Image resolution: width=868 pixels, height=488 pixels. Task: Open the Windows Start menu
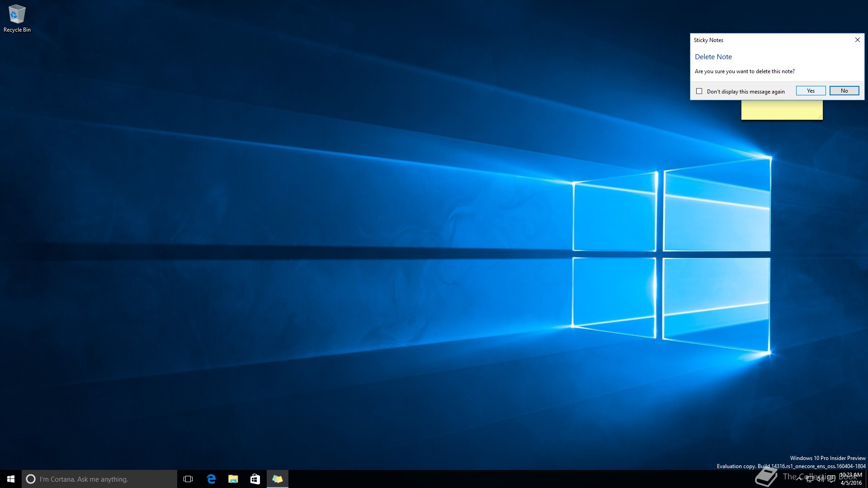[x=11, y=479]
